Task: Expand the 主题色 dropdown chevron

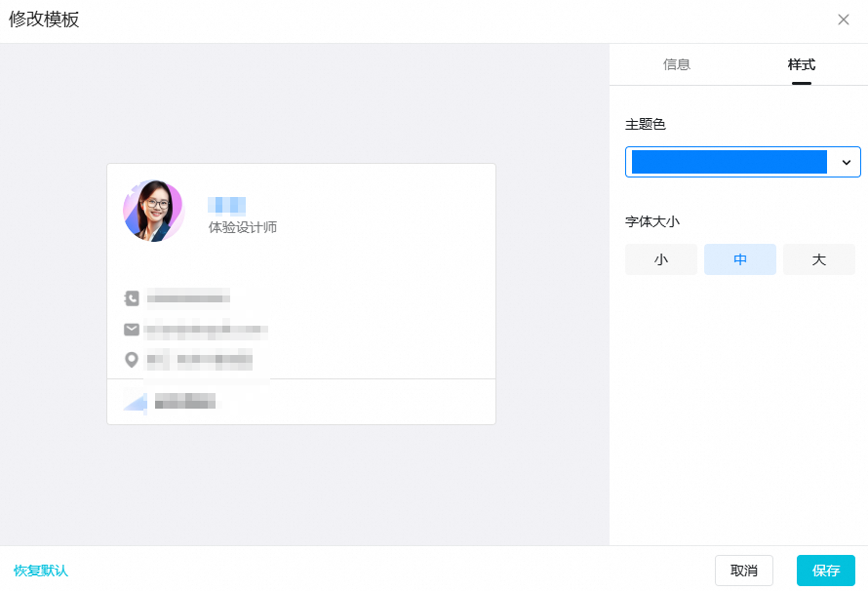Action: pos(846,162)
